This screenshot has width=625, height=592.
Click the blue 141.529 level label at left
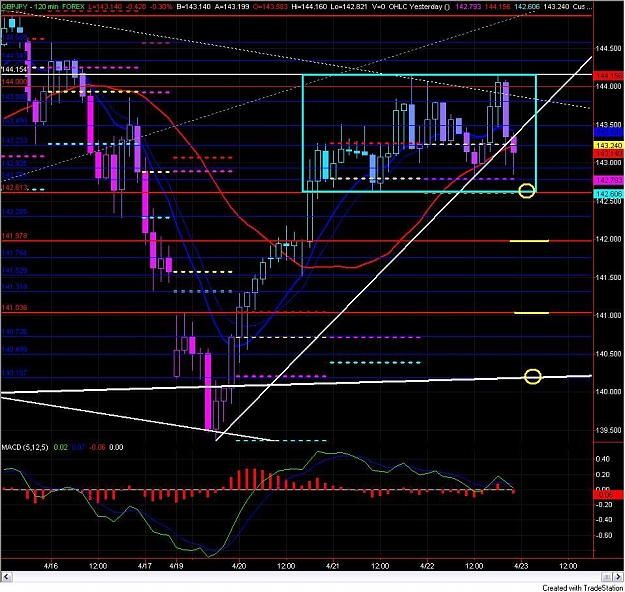15,270
